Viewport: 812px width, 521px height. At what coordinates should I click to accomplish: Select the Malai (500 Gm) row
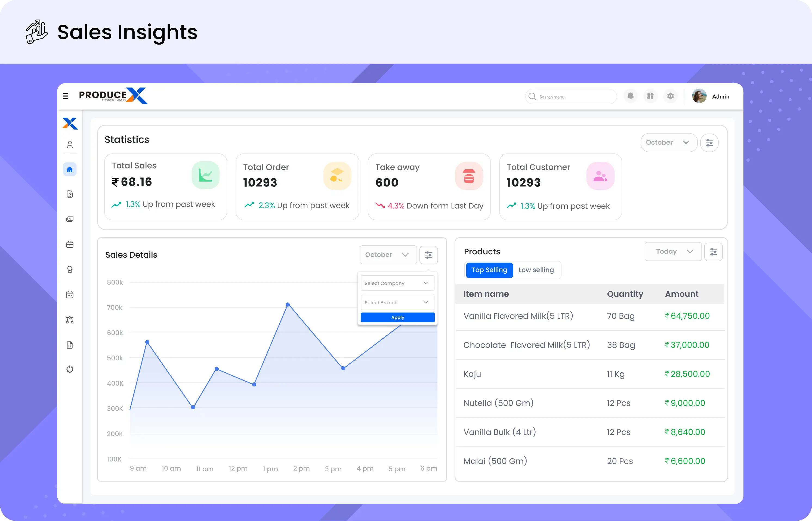(589, 461)
